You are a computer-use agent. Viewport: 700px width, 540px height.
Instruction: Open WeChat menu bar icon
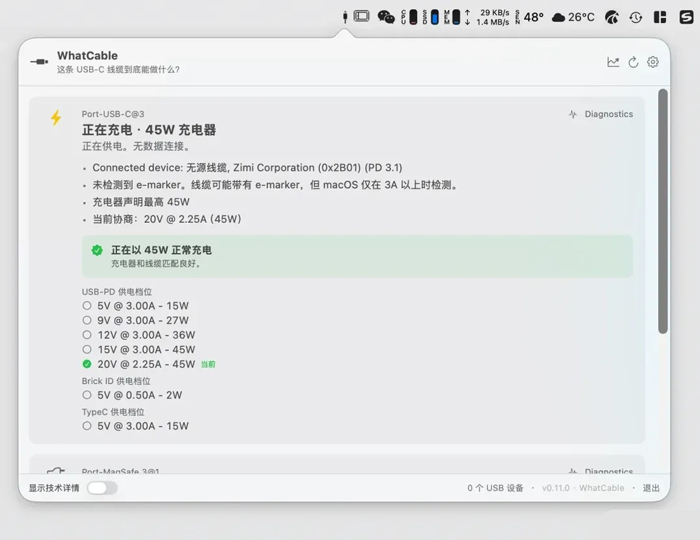(386, 17)
